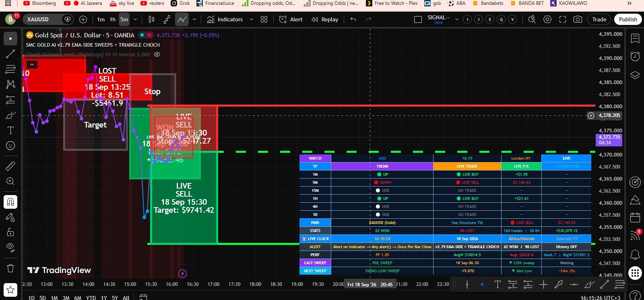Select the trend line drawing tool
644x300 pixels.
[x=10, y=54]
